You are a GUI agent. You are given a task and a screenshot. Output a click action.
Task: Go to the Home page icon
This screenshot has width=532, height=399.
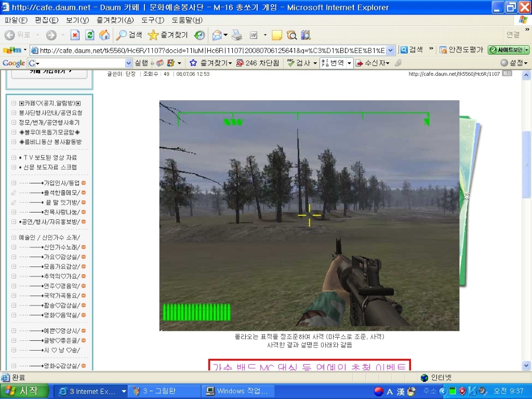coord(104,35)
